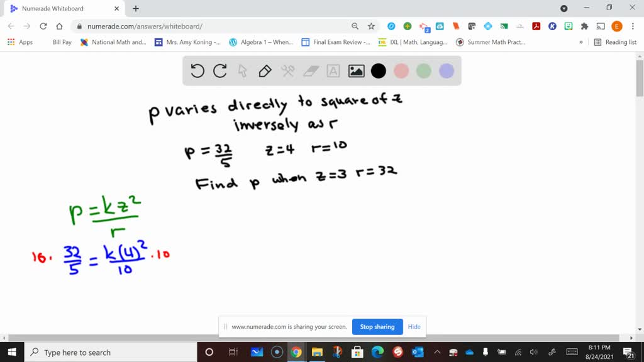Click inside the address bar
This screenshot has width=644, height=362.
click(x=189, y=26)
